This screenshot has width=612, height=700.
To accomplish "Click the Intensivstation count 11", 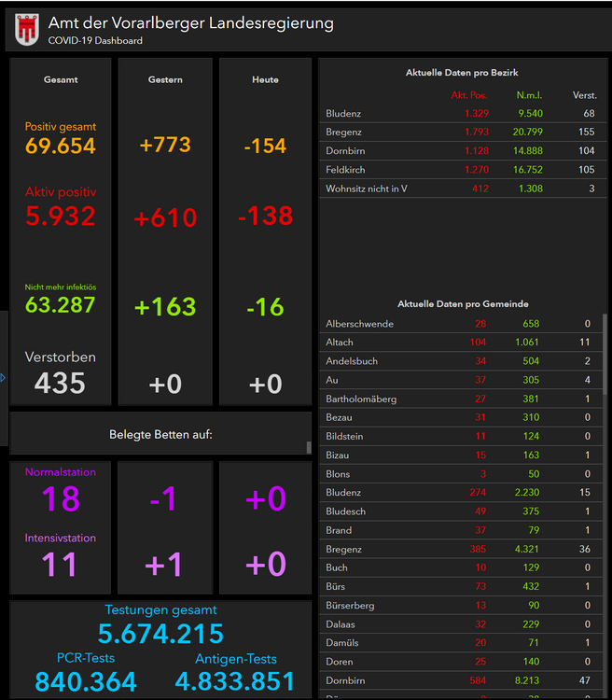I will 60,565.
